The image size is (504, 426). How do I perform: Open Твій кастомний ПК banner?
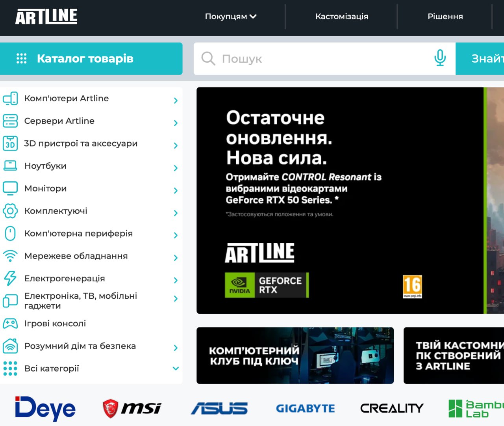pyautogui.click(x=454, y=355)
